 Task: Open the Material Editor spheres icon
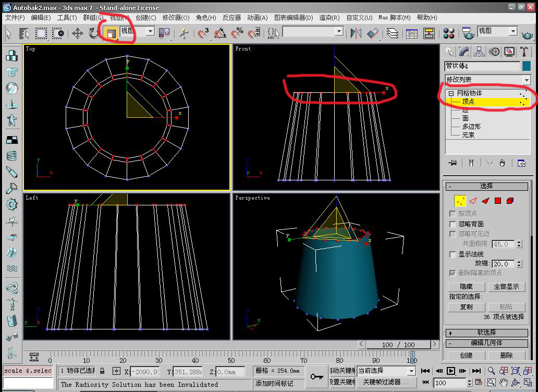(x=448, y=33)
